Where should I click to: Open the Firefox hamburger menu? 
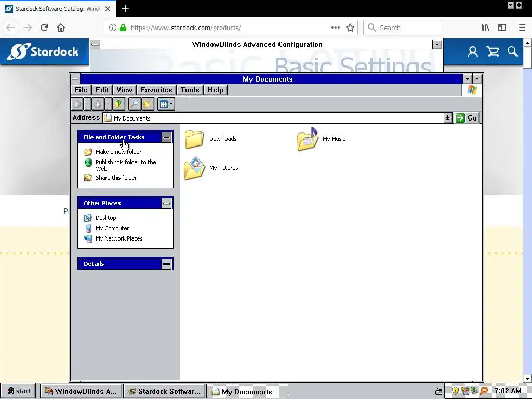(522, 28)
